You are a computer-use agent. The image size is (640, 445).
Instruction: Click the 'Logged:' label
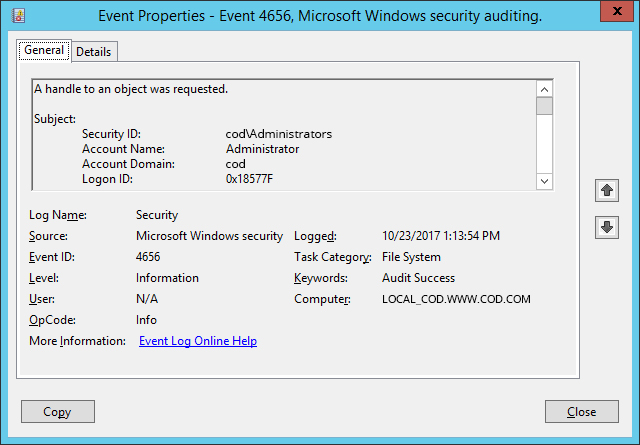315,236
